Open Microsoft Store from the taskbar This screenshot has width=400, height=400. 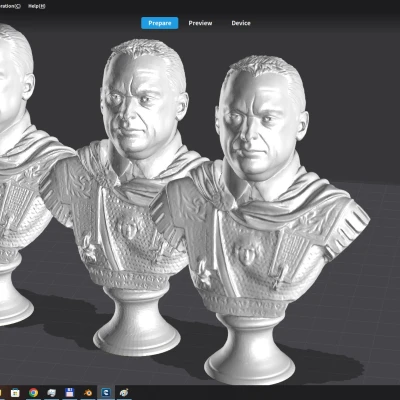pos(15,392)
